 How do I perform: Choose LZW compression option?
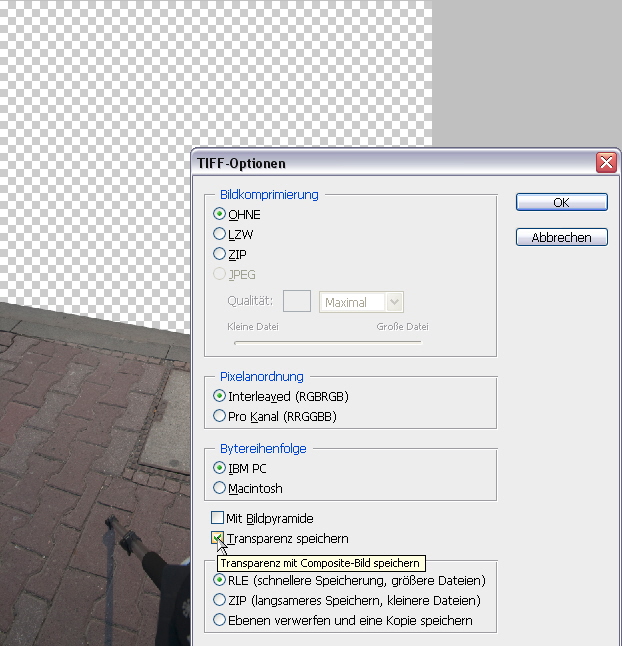tap(220, 234)
